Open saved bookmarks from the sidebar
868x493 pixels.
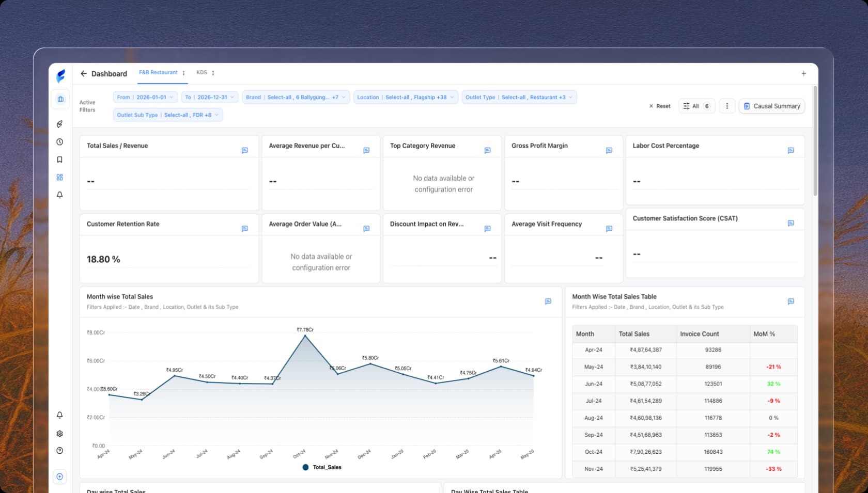coord(60,159)
